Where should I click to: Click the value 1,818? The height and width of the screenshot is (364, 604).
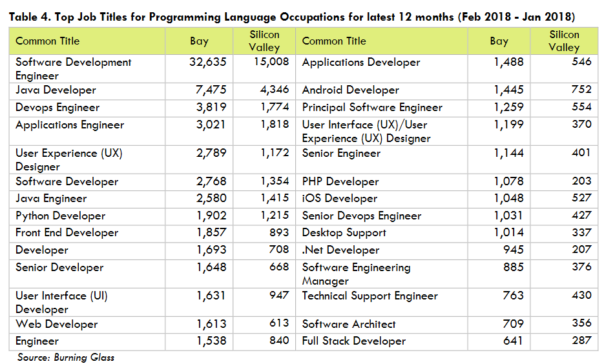point(275,125)
